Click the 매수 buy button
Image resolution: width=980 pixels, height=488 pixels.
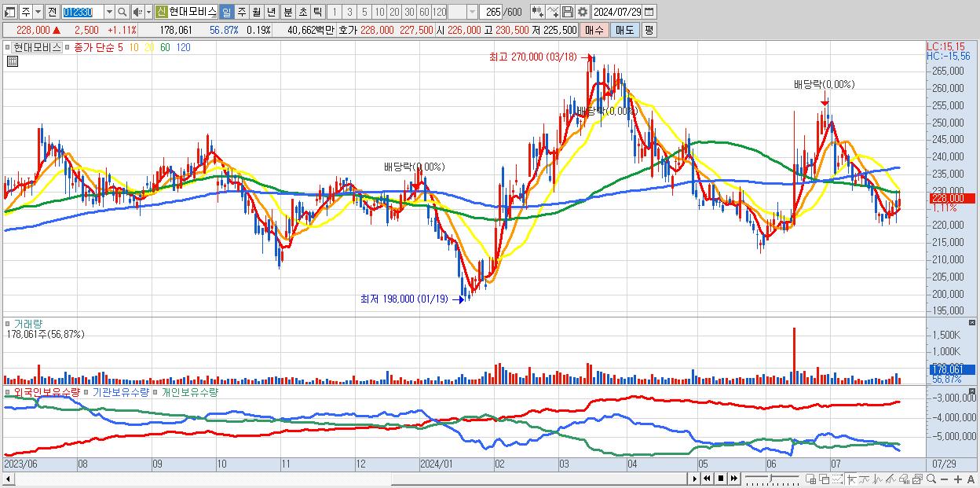pyautogui.click(x=594, y=30)
